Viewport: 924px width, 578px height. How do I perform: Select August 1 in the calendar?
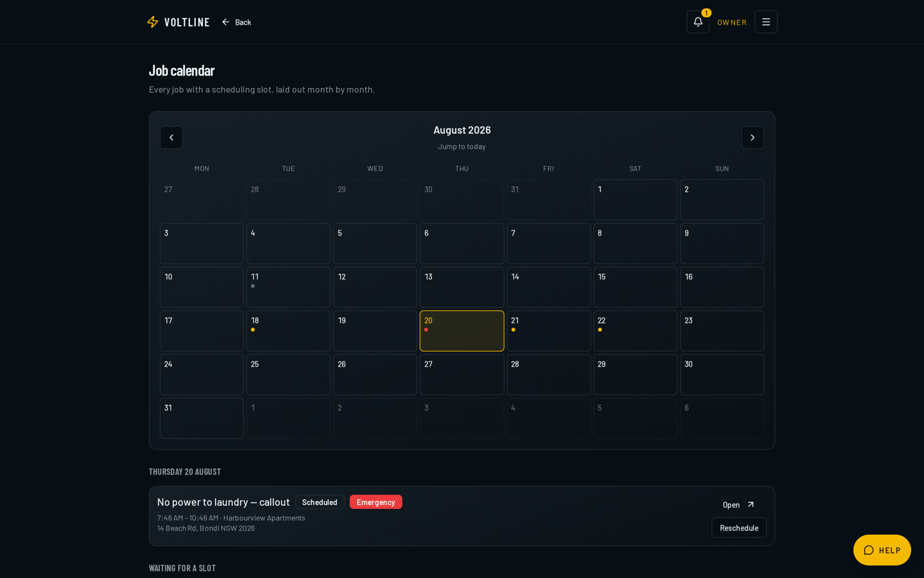(x=635, y=200)
